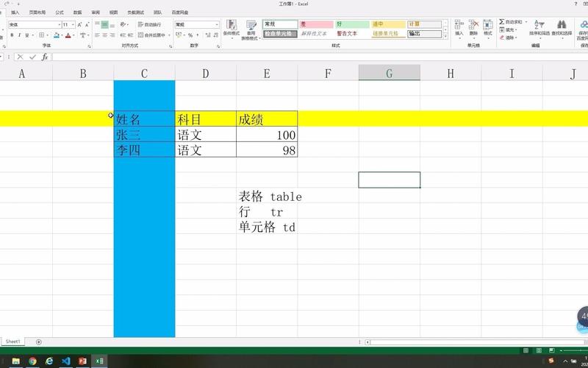Align text right in cell
This screenshot has width=588, height=368.
[x=112, y=35]
